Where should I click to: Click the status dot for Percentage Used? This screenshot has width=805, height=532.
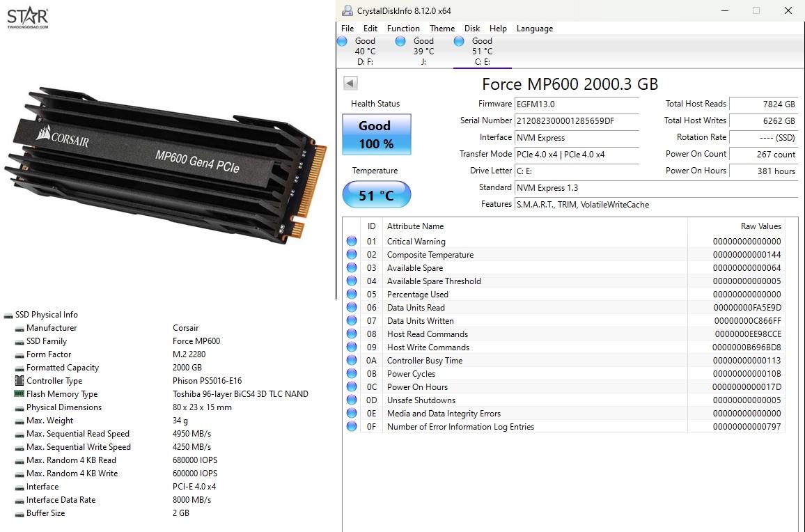coord(352,295)
